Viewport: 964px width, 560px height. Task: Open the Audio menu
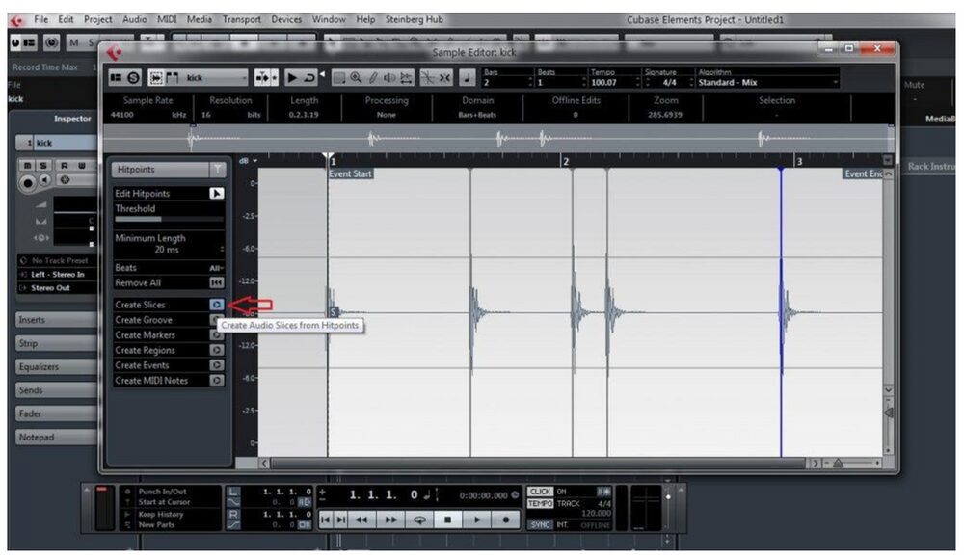point(133,18)
